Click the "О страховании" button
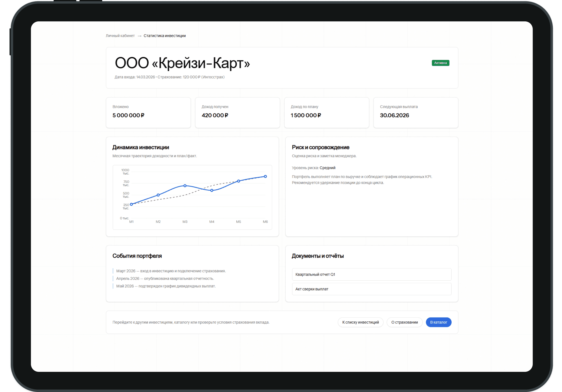The height and width of the screenshot is (392, 562). tap(404, 322)
